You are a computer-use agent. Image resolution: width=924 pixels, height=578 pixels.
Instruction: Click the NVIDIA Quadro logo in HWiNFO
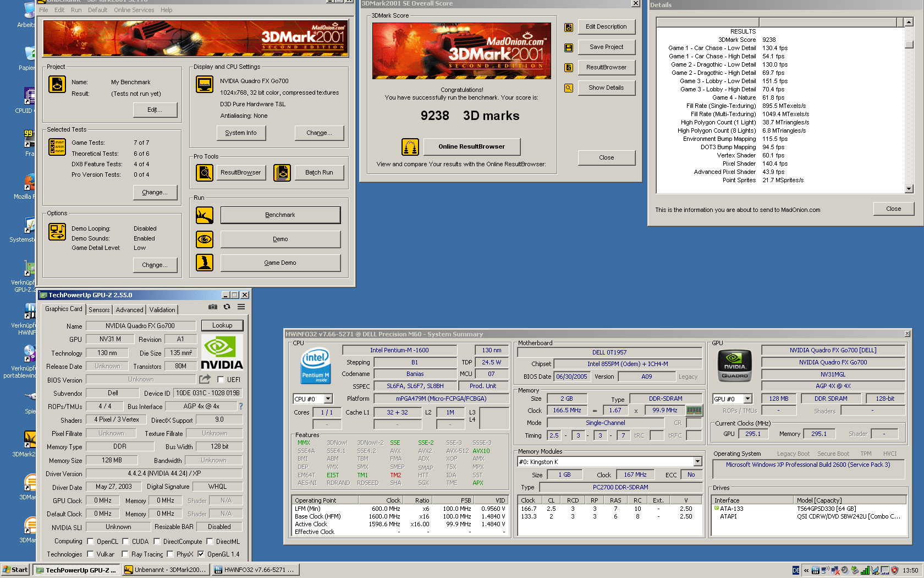pos(734,365)
